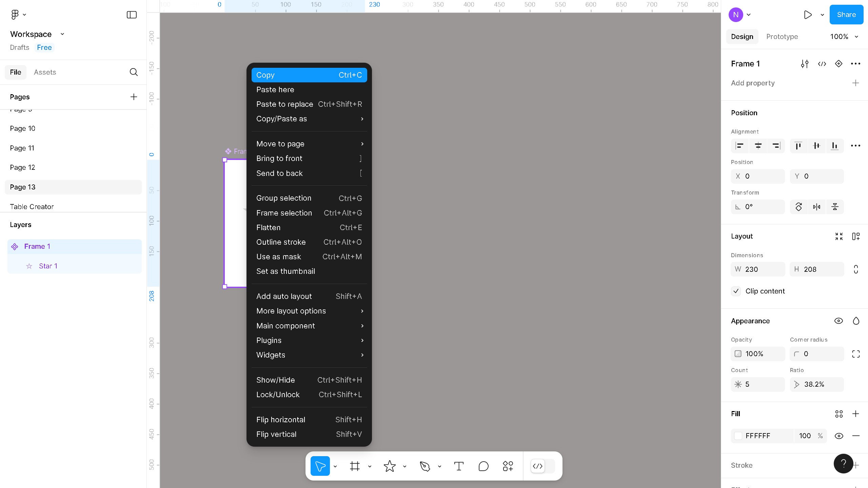Add a new page with plus icon
This screenshot has width=868, height=488.
[134, 97]
